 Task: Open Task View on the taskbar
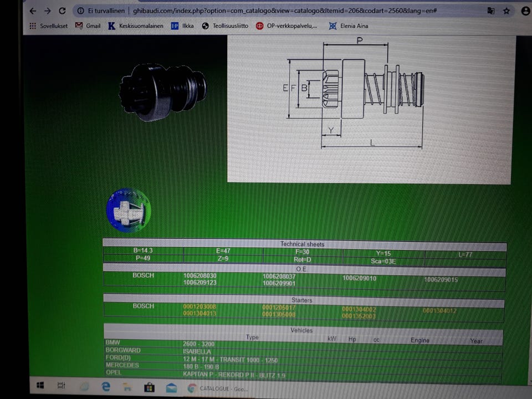(61, 386)
